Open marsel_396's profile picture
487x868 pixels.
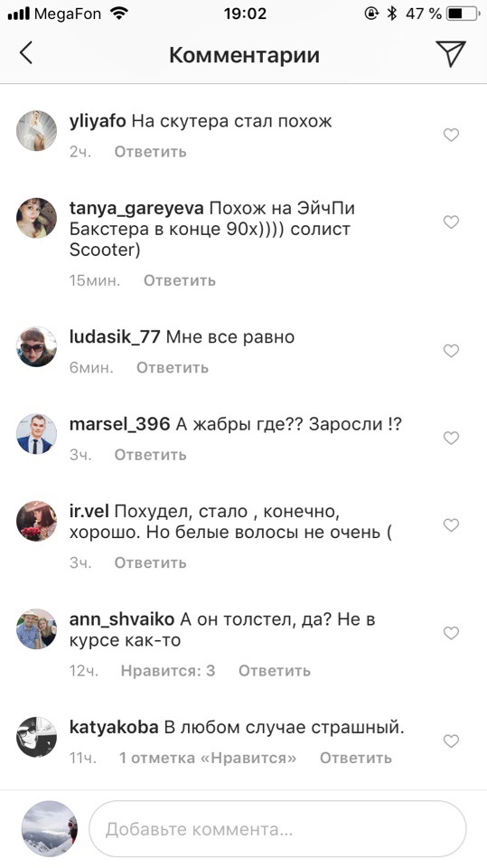point(36,434)
